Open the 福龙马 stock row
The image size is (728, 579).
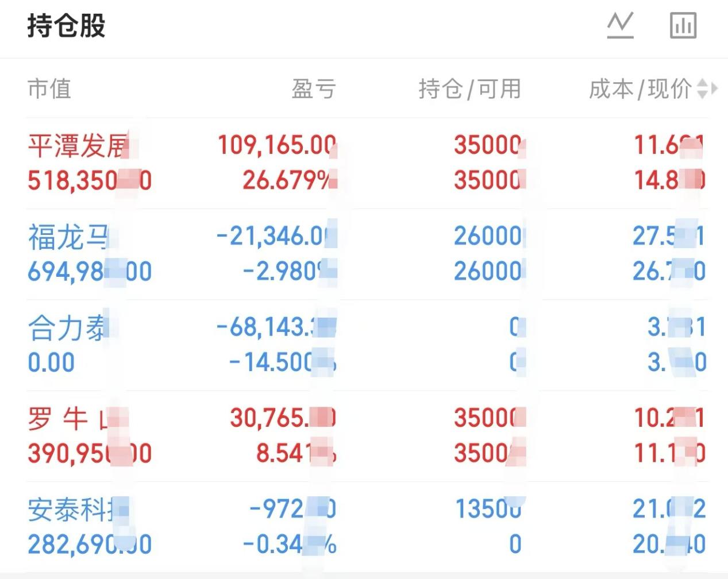click(x=68, y=237)
